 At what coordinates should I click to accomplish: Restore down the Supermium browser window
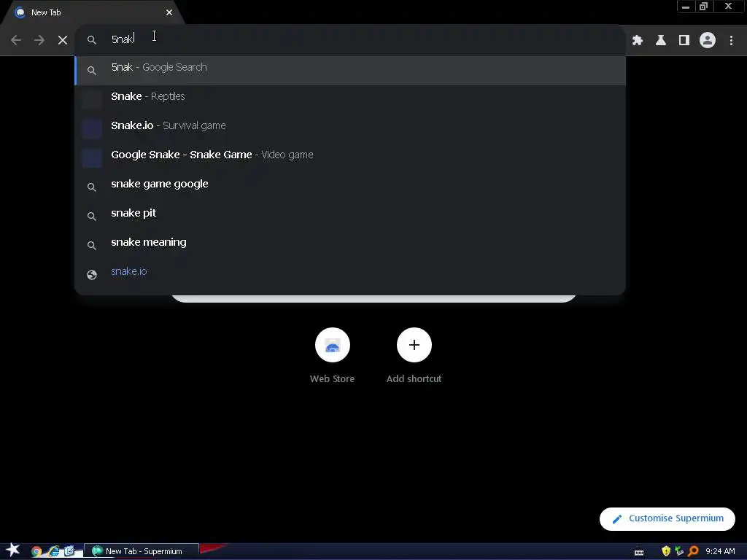click(703, 6)
